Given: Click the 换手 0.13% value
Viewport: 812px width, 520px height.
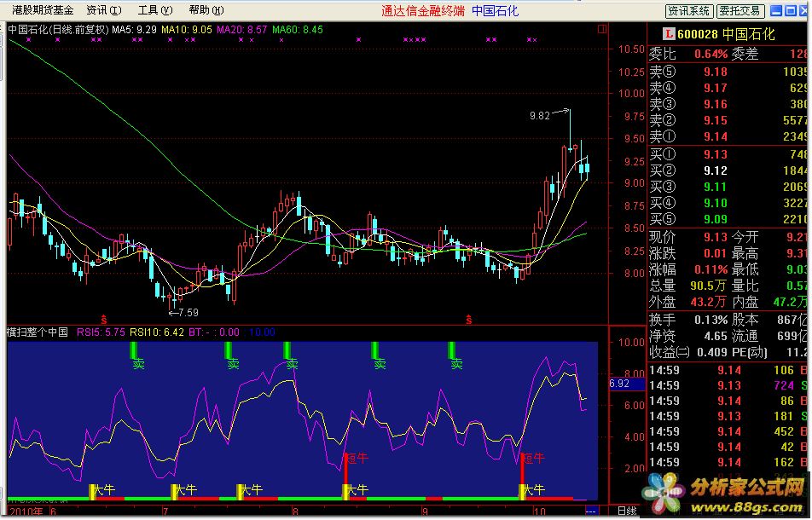Looking at the screenshot, I should click(x=711, y=321).
